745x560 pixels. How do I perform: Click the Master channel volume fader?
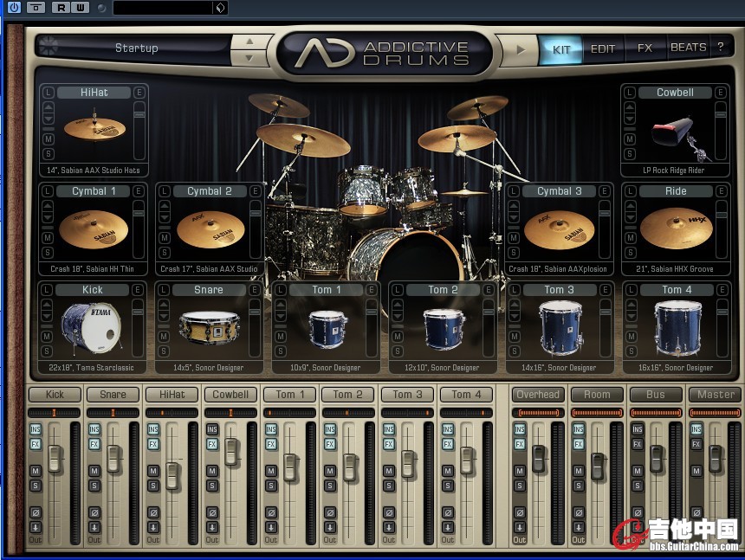click(x=716, y=458)
